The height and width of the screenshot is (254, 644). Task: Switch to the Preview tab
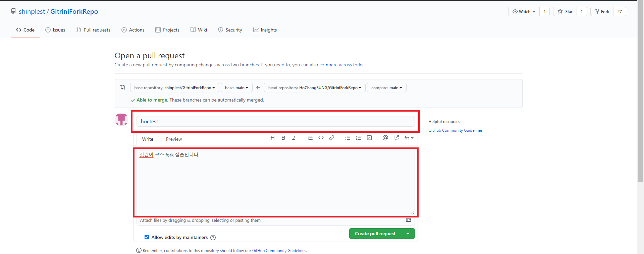pos(174,139)
